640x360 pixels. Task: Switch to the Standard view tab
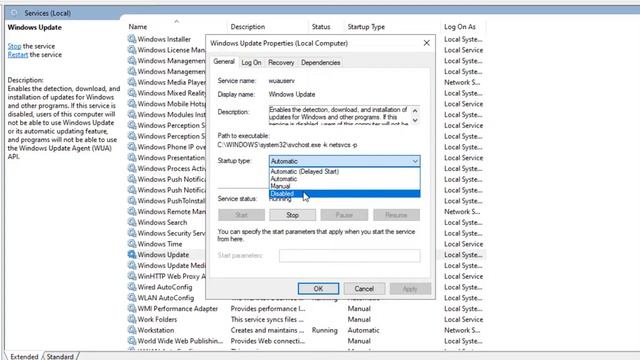(x=60, y=356)
